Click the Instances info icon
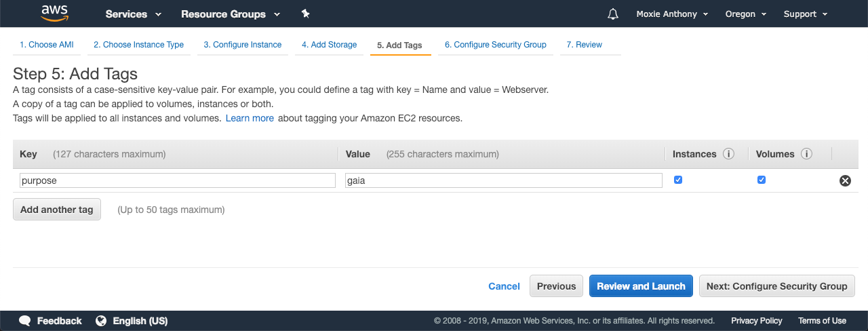This screenshot has width=868, height=331. click(729, 154)
